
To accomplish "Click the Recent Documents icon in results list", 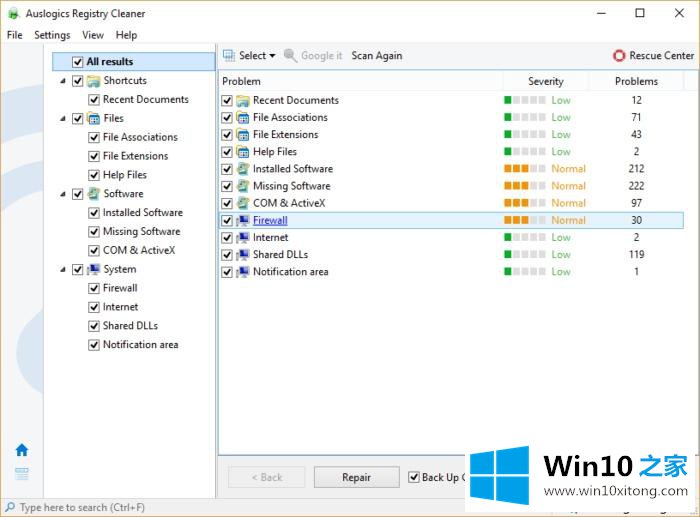I will coord(242,100).
